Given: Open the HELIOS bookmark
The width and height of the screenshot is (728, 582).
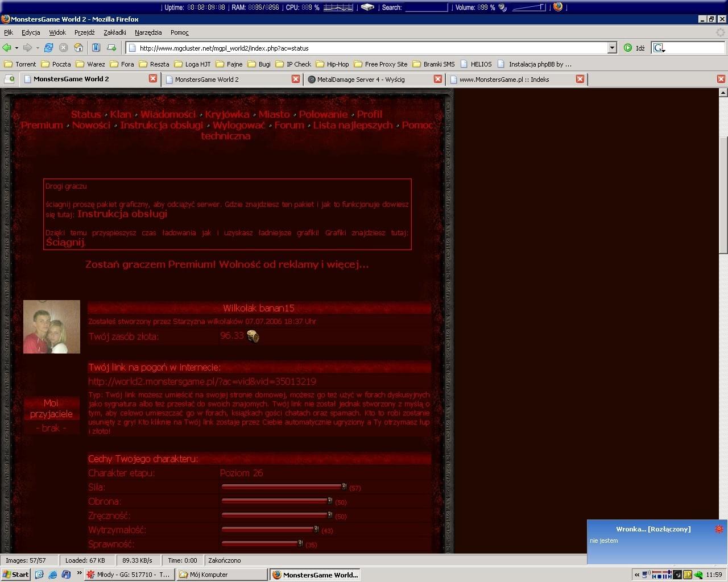Looking at the screenshot, I should tap(475, 64).
